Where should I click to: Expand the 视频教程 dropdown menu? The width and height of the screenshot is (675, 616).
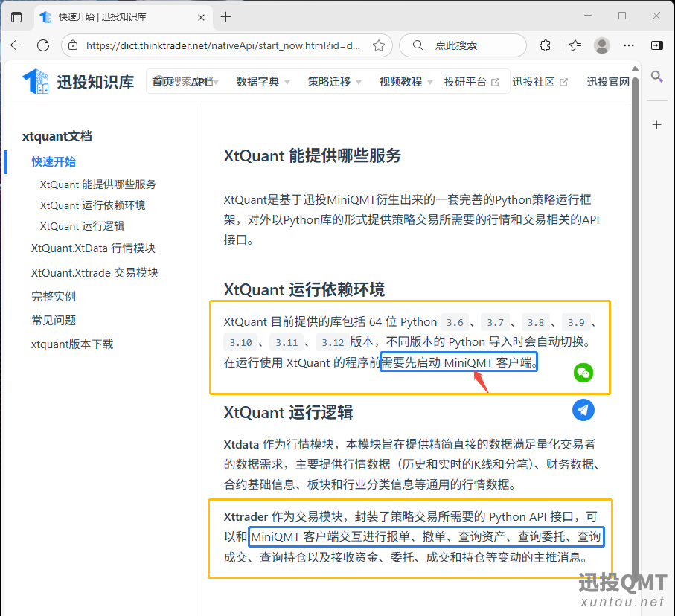406,81
